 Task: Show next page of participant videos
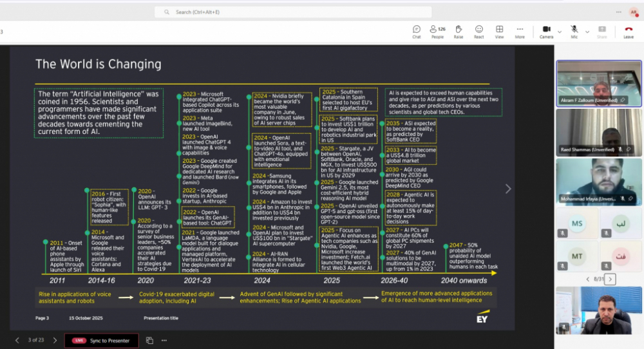pos(611,279)
